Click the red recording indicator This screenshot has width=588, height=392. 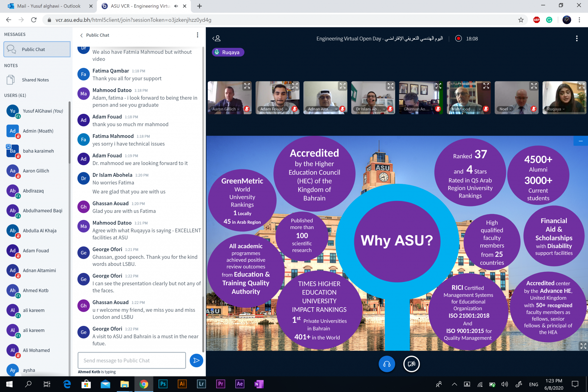tap(459, 39)
